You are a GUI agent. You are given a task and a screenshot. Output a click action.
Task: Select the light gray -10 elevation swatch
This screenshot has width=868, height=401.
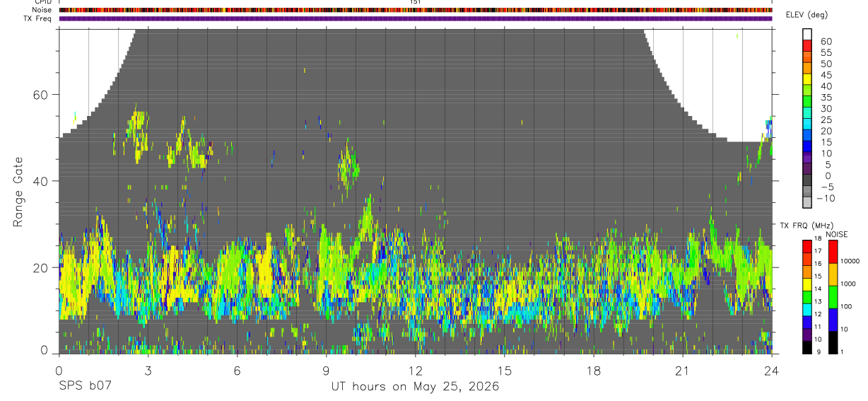pos(808,202)
